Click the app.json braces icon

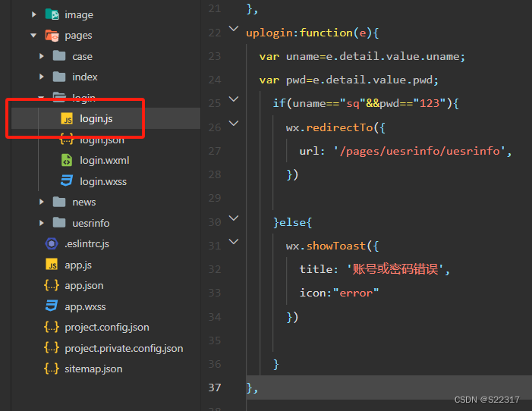(52, 285)
